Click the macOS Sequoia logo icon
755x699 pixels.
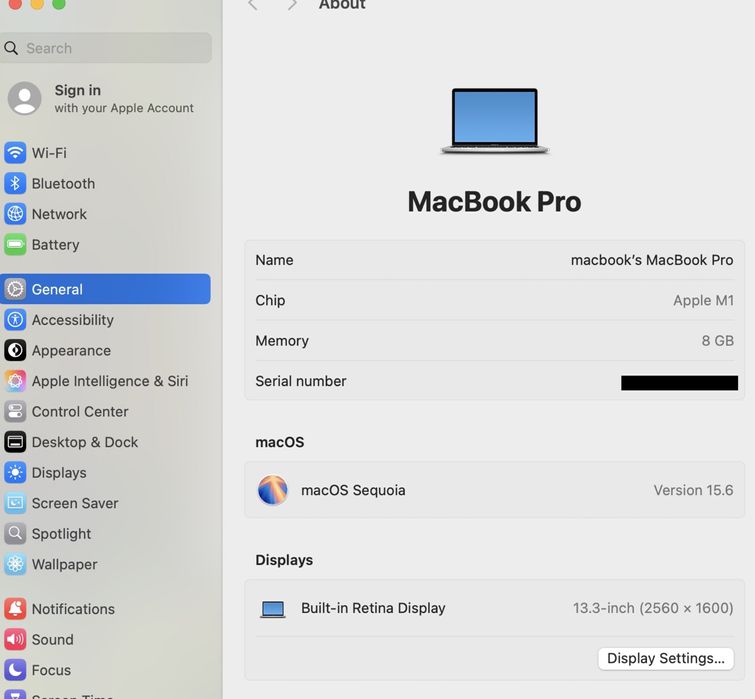pos(273,490)
